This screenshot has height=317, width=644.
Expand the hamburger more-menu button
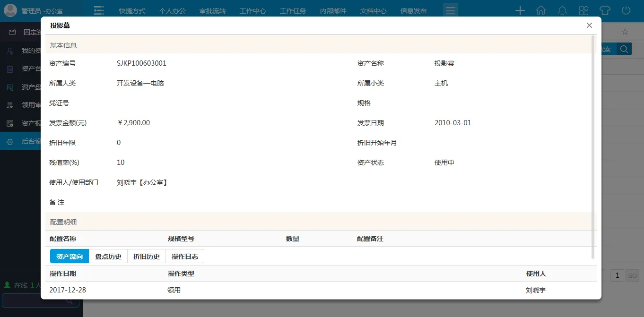tap(450, 10)
